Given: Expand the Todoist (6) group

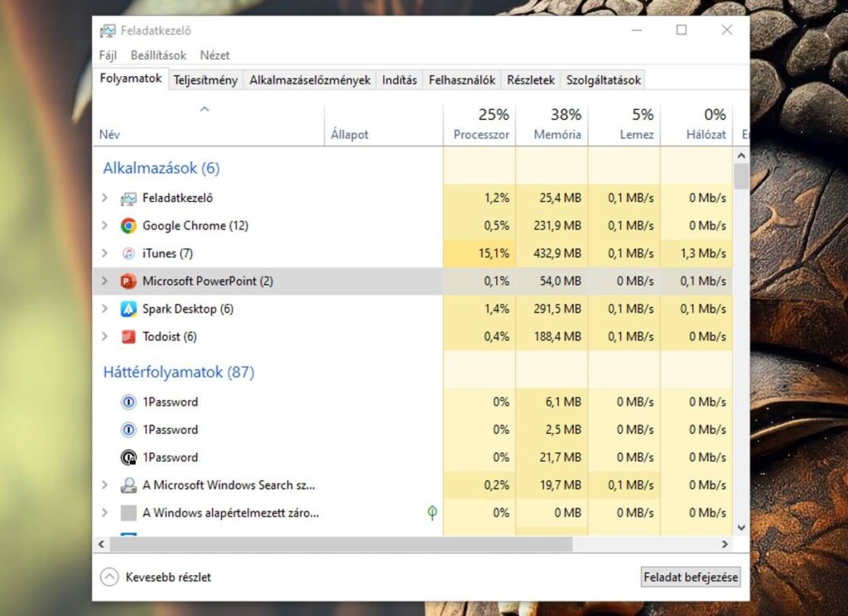Looking at the screenshot, I should (105, 336).
